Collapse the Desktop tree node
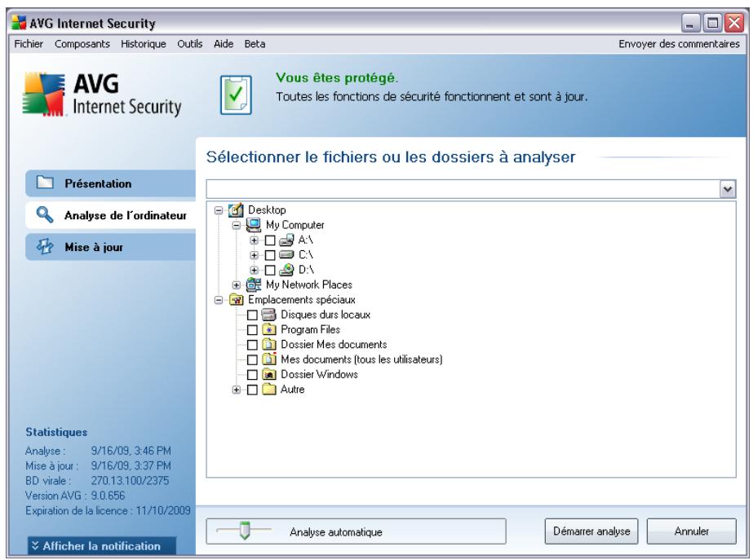The width and height of the screenshot is (753, 560). coord(219,210)
